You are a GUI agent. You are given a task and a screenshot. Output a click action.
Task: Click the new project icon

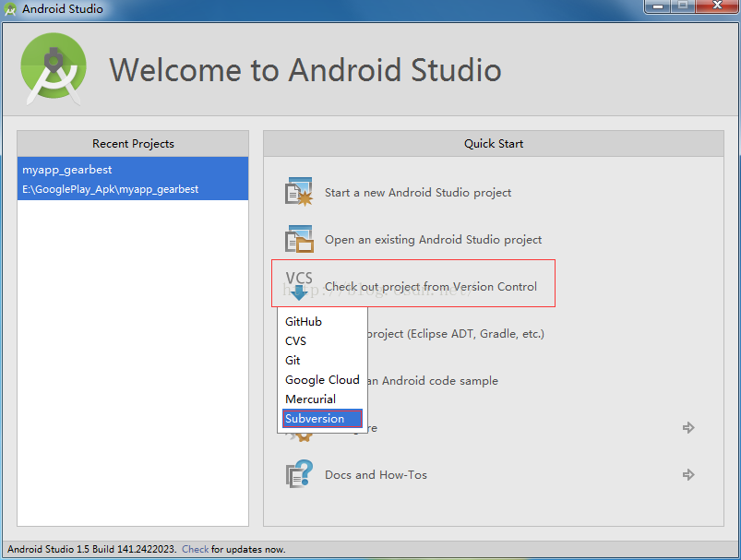point(299,192)
